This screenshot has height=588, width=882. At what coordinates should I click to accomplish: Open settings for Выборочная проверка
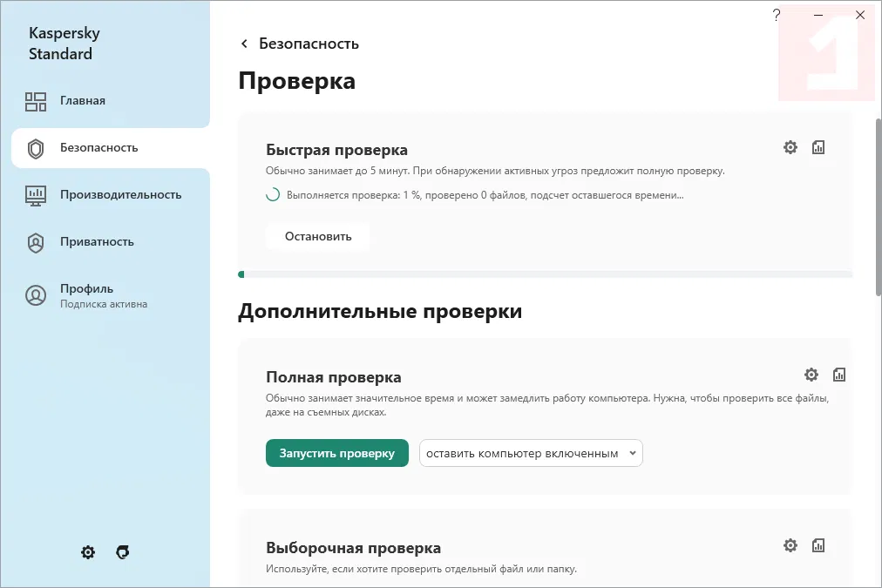tap(790, 545)
